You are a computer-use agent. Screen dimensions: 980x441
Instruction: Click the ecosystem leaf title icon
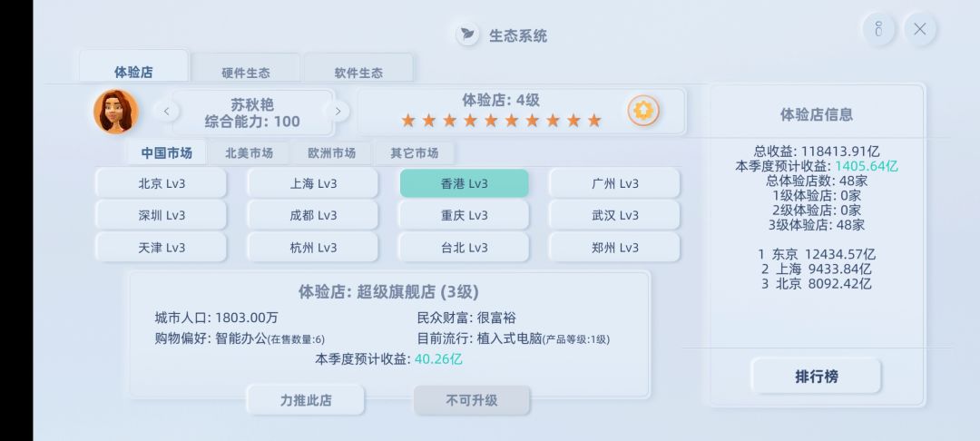(x=467, y=35)
